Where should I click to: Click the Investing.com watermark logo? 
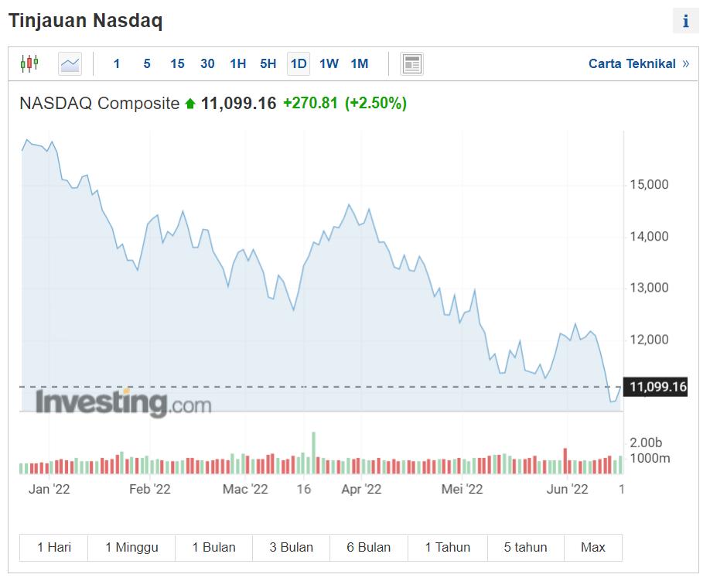(x=123, y=403)
